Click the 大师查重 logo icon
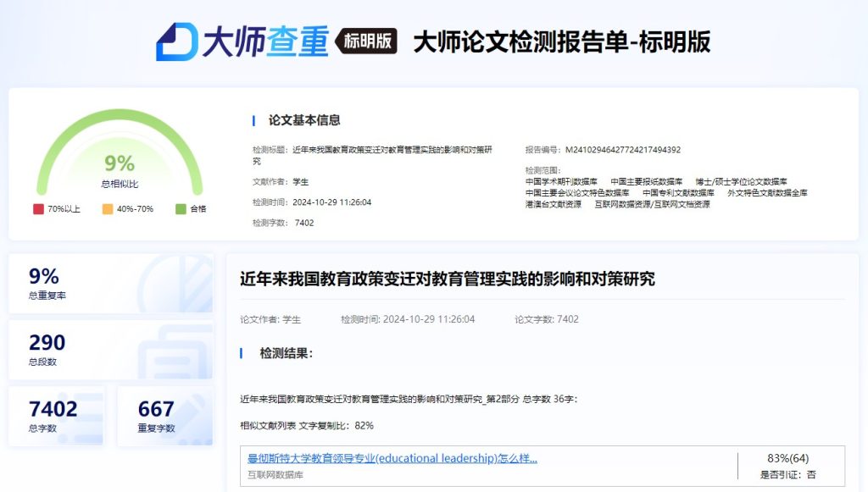Screen dimensions: 868x492 point(177,41)
